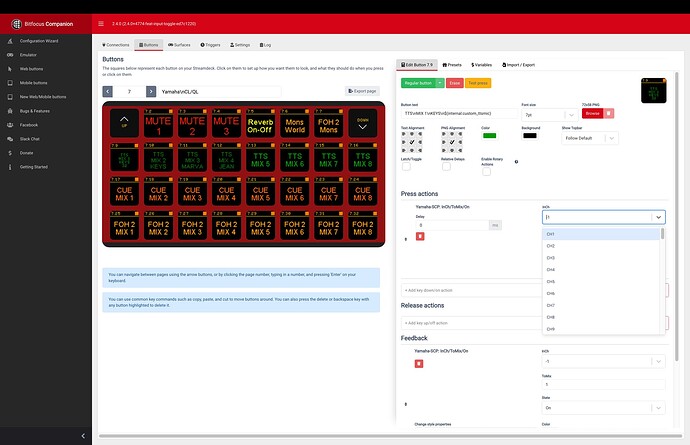This screenshot has height=445, width=690.
Task: Set text alignment to top left
Action: [404, 134]
